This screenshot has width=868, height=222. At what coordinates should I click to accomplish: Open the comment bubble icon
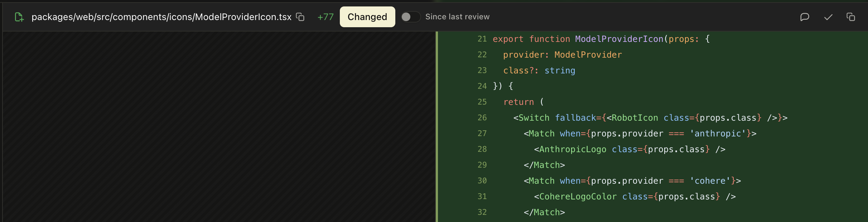pos(805,17)
